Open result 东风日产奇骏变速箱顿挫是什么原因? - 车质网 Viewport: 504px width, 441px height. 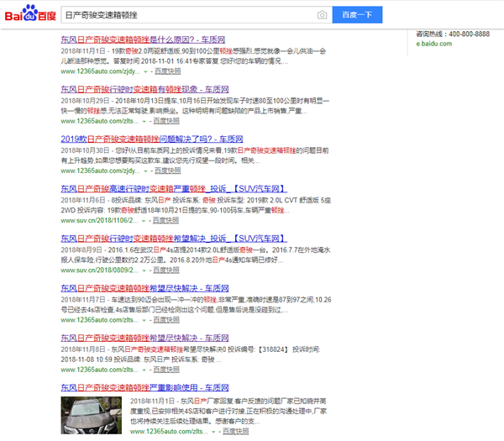(x=143, y=39)
